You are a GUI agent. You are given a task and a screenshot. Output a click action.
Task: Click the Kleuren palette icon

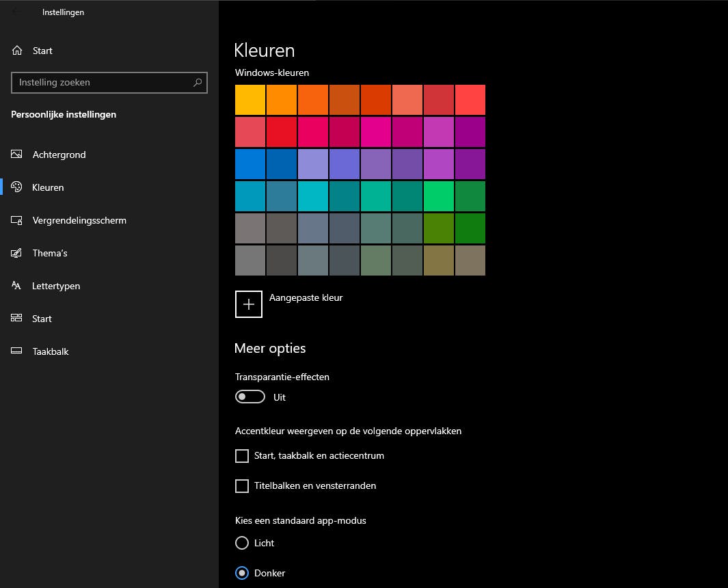tap(17, 187)
